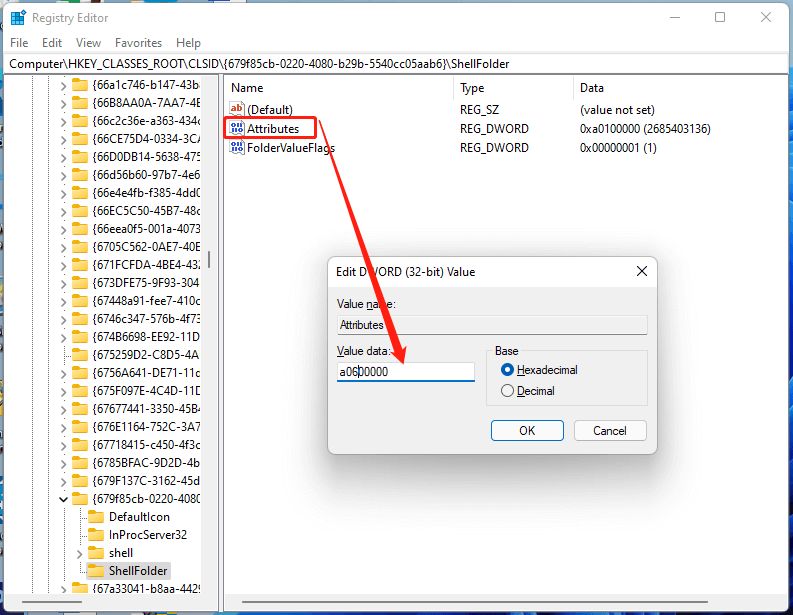Select the {675F097E-4C4D-11D key folder icon
The height and width of the screenshot is (615, 793).
coord(79,390)
